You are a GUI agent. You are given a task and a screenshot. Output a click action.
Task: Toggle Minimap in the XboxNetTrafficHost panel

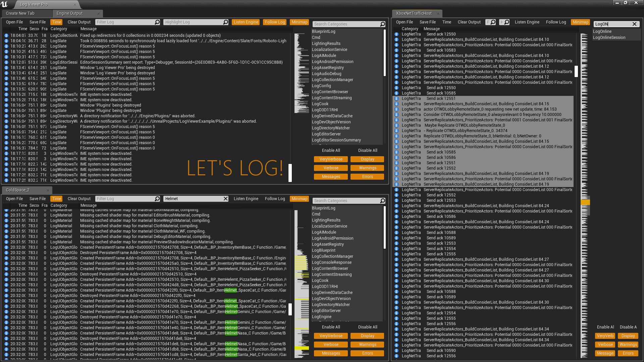[x=580, y=22]
